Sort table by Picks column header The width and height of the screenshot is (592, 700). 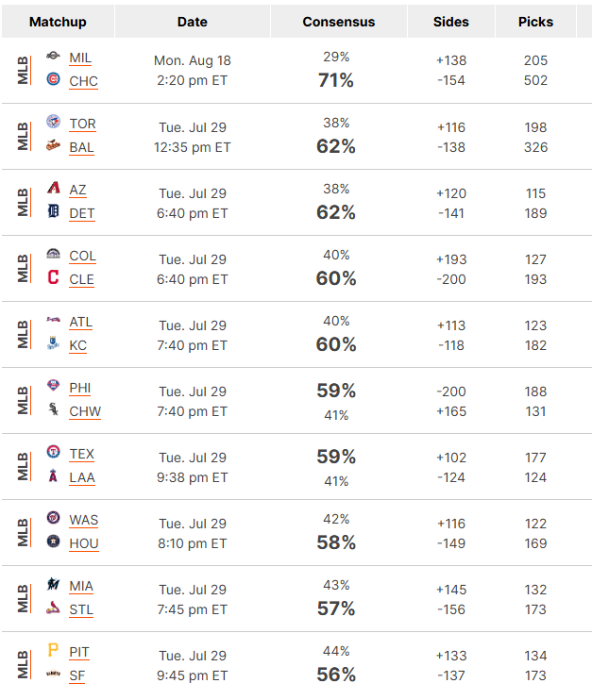tap(535, 22)
